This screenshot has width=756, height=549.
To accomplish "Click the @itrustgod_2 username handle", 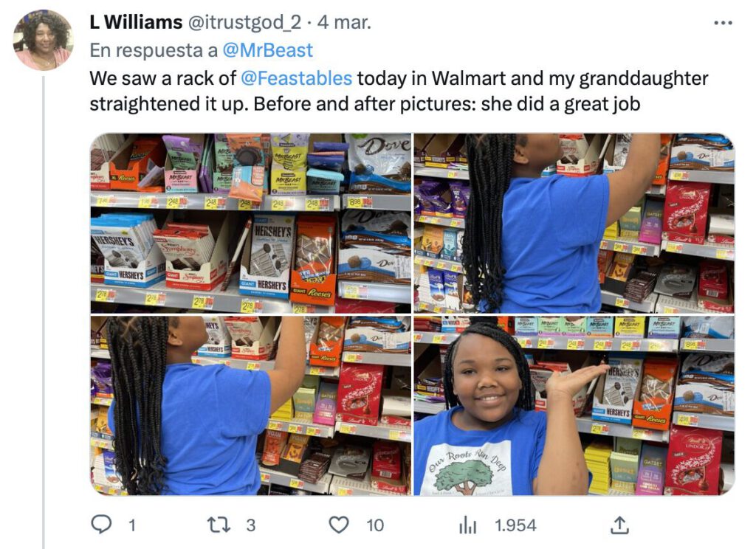I will click(x=244, y=23).
